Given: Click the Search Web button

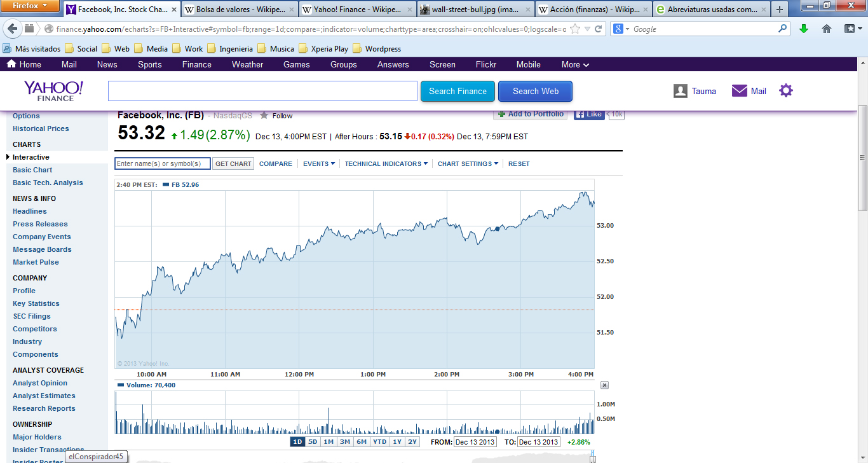Looking at the screenshot, I should [x=535, y=91].
